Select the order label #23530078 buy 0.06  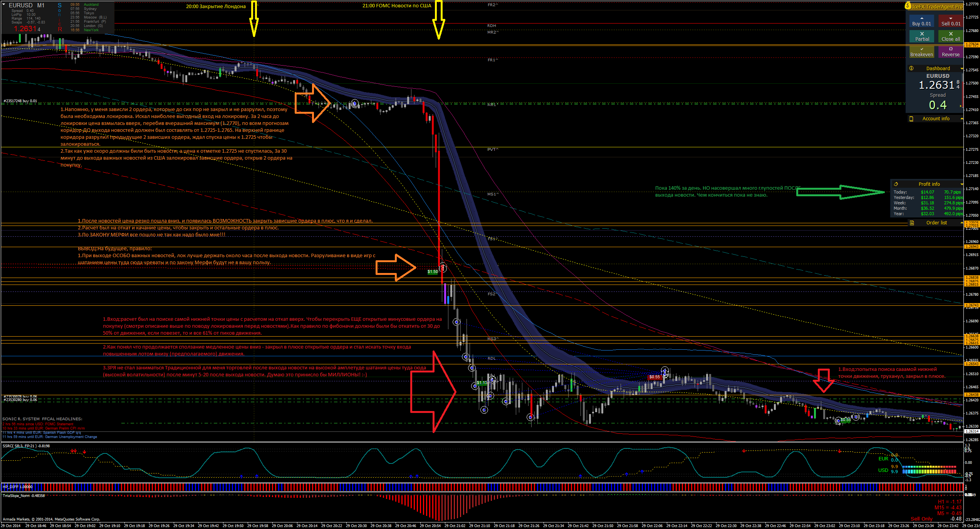pyautogui.click(x=20, y=396)
